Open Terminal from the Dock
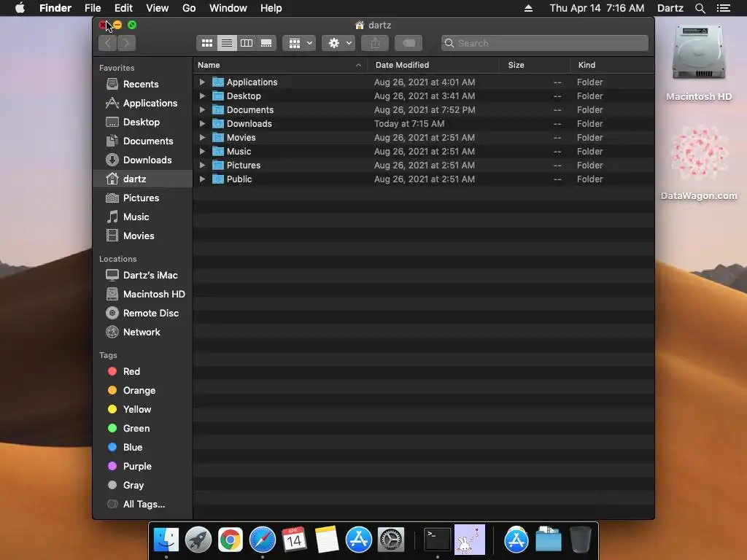747x560 pixels. click(438, 540)
